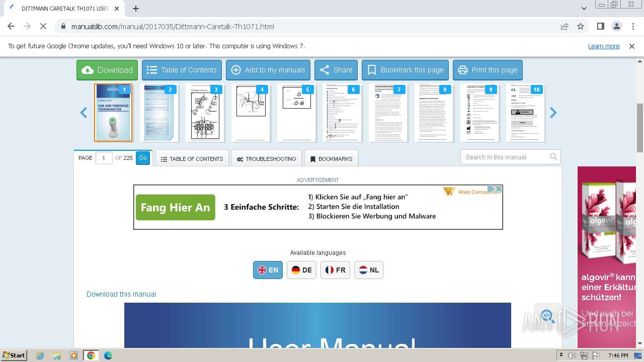This screenshot has height=362, width=644.
Task: Open the network tray icon
Action: [x=584, y=355]
